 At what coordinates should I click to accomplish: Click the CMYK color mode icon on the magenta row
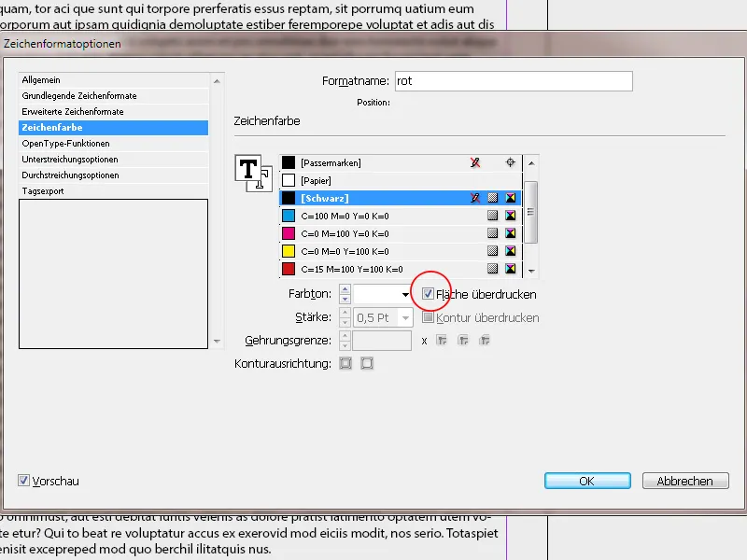[509, 232]
